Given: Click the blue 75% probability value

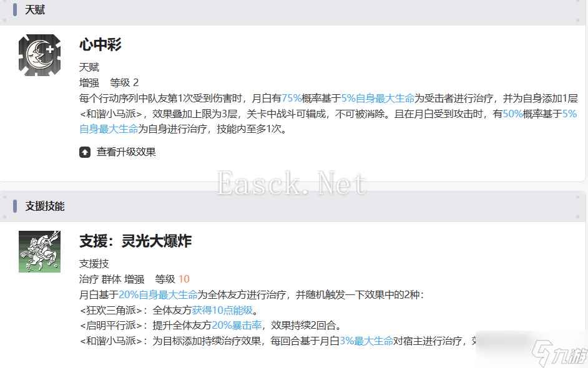Looking at the screenshot, I should click(x=292, y=98).
